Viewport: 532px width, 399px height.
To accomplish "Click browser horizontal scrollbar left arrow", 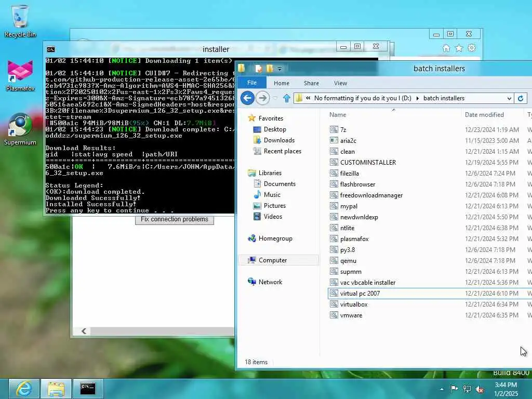I will (84, 331).
